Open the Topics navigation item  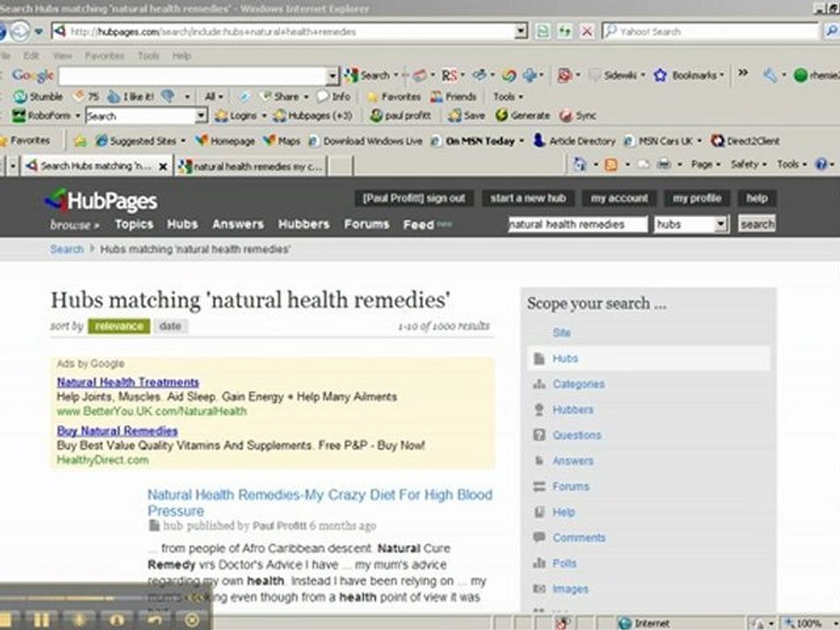pos(134,225)
